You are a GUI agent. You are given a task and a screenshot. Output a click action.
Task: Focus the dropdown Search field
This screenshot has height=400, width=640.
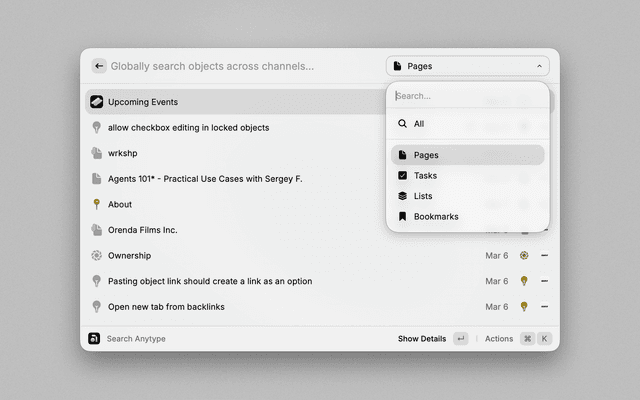[x=466, y=96]
